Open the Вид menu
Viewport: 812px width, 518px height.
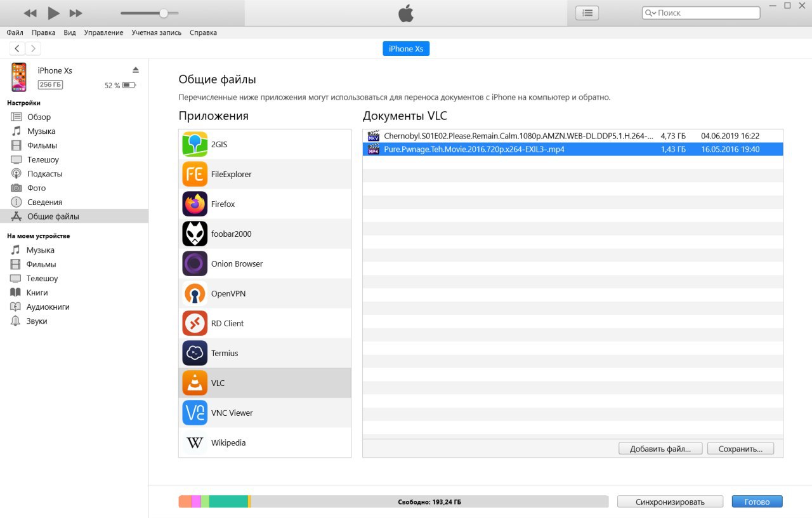70,32
